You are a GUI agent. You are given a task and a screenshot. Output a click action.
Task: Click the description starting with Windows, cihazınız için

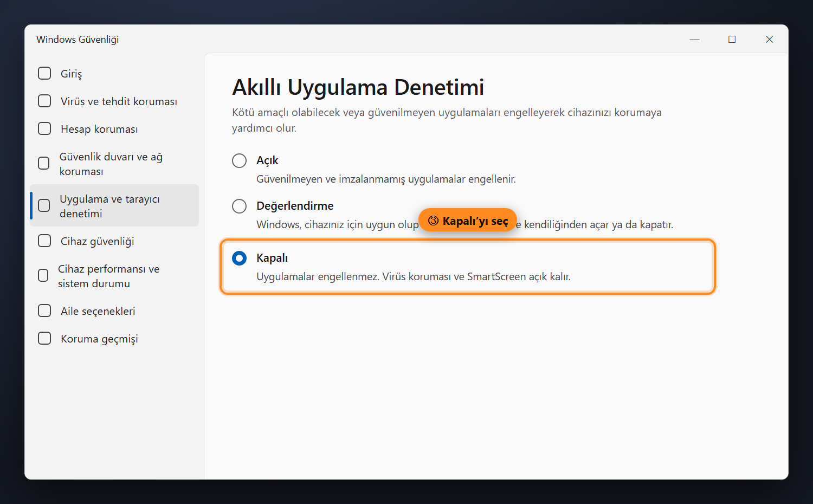coord(464,224)
